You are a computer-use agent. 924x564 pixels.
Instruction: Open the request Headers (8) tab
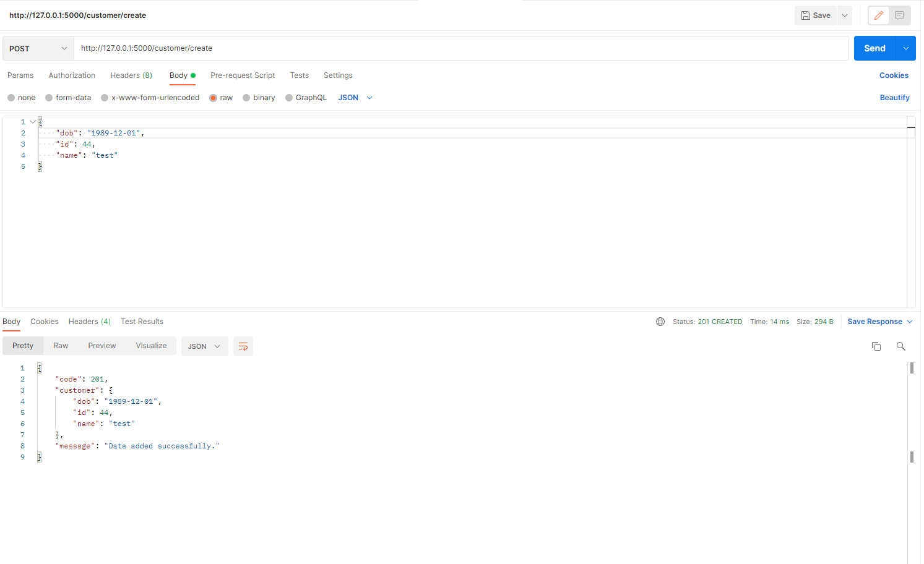tap(131, 75)
